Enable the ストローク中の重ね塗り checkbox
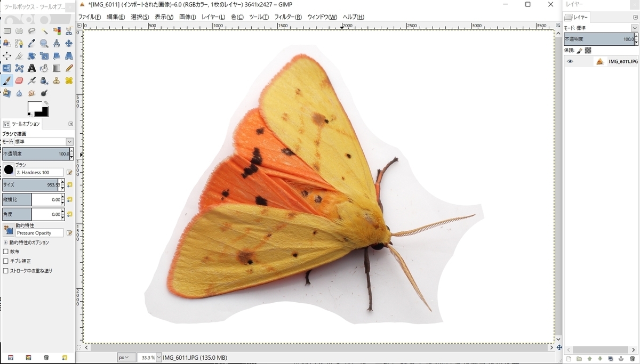The width and height of the screenshot is (640, 364). (6, 271)
